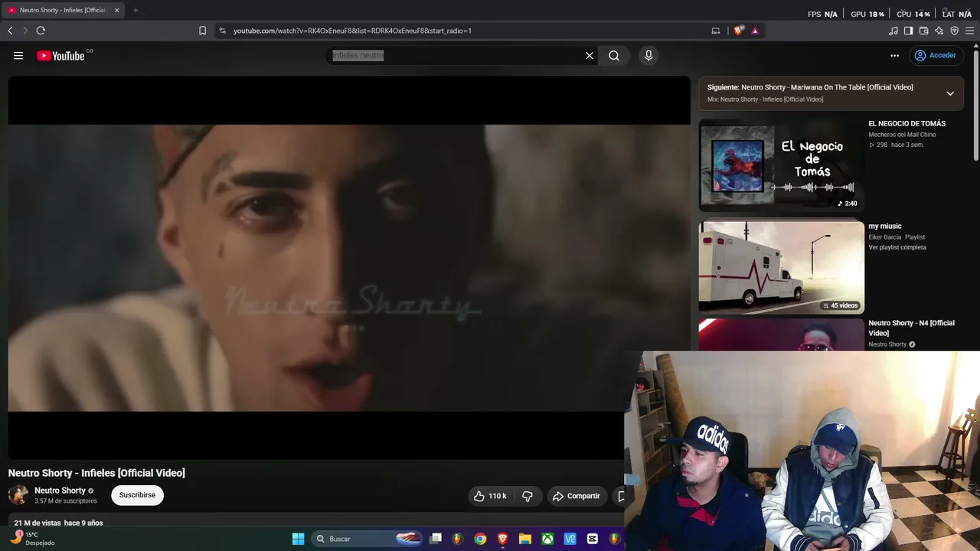The height and width of the screenshot is (551, 980).
Task: Click the install app icon in address bar
Action: pyautogui.click(x=716, y=31)
